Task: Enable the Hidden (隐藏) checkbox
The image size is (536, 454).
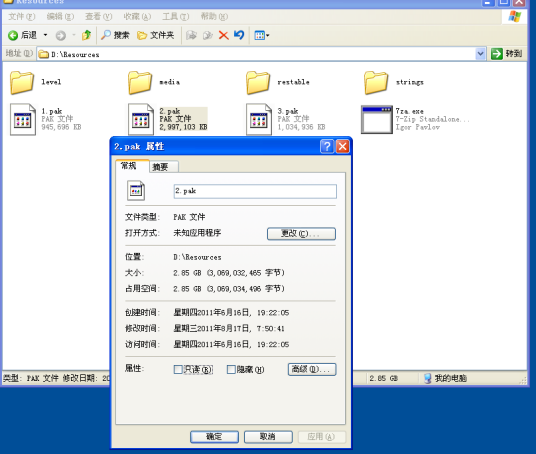Action: (x=231, y=370)
